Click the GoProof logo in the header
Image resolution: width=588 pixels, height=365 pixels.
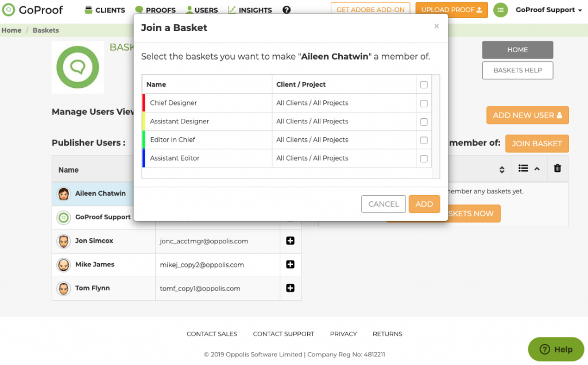(32, 10)
